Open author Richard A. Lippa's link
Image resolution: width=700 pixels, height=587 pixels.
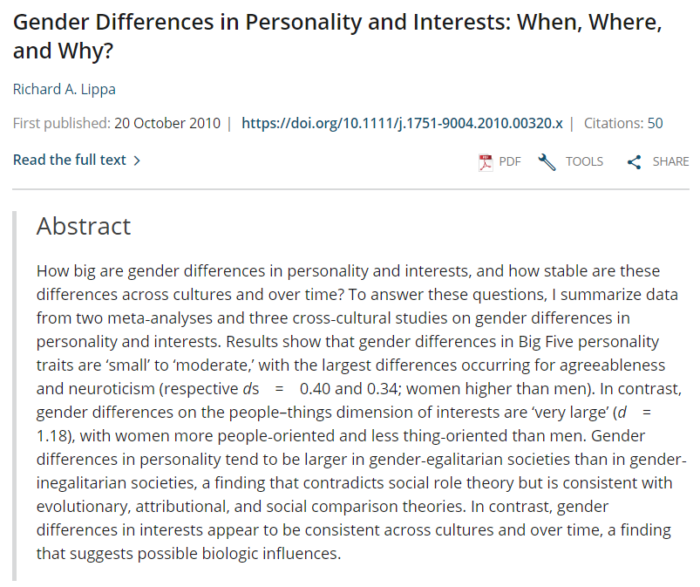click(64, 89)
